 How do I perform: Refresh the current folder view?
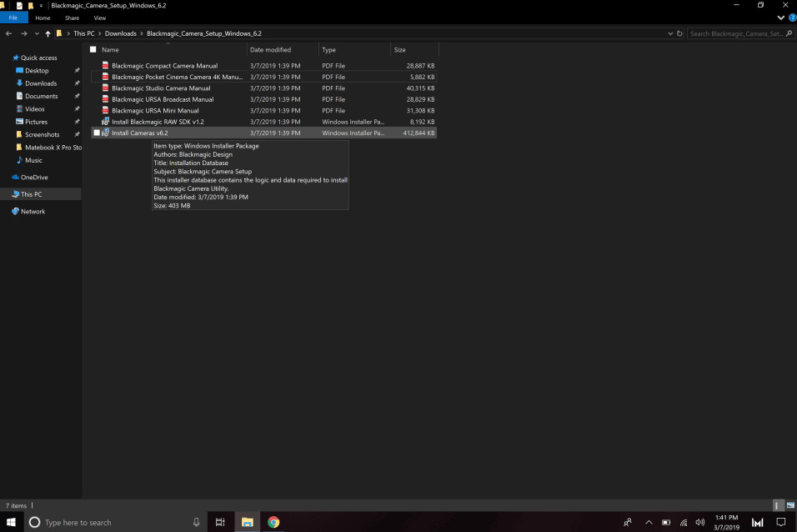[x=679, y=33]
